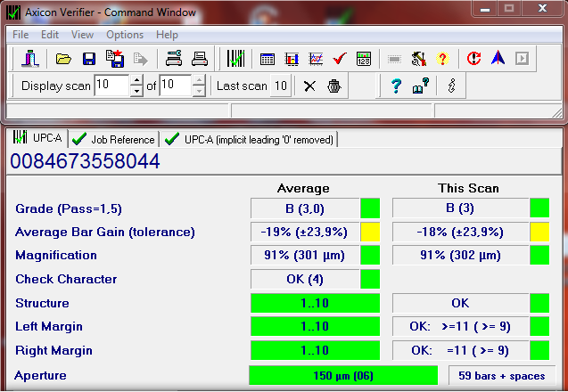
Task: Select UPC-A implicit leading '0' removed tab
Action: (x=250, y=139)
